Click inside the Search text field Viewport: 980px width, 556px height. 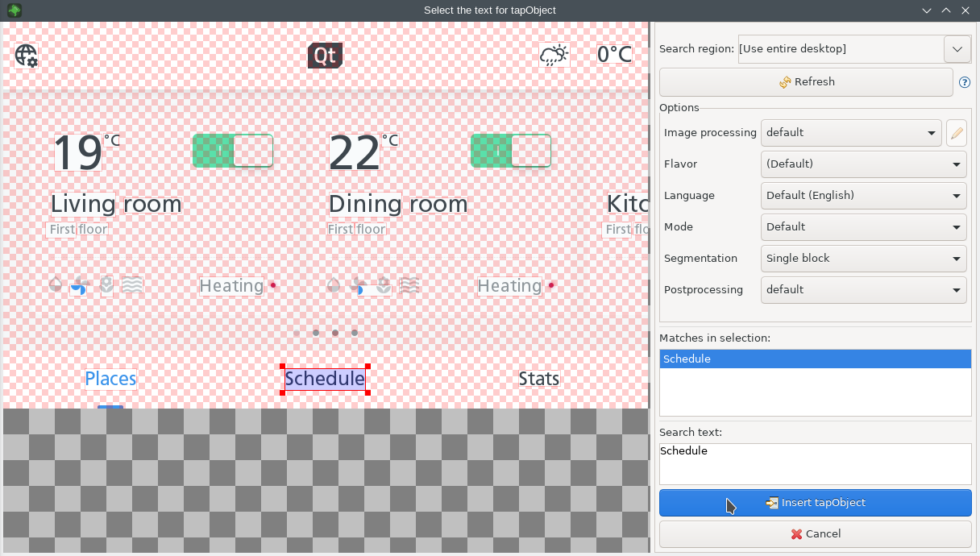[815, 463]
